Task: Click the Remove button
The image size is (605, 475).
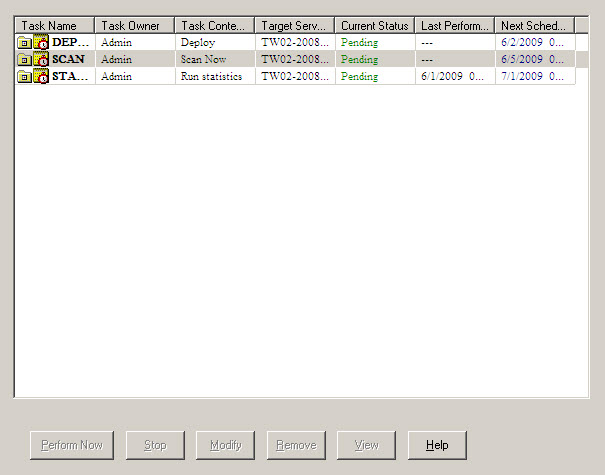Action: pyautogui.click(x=296, y=445)
